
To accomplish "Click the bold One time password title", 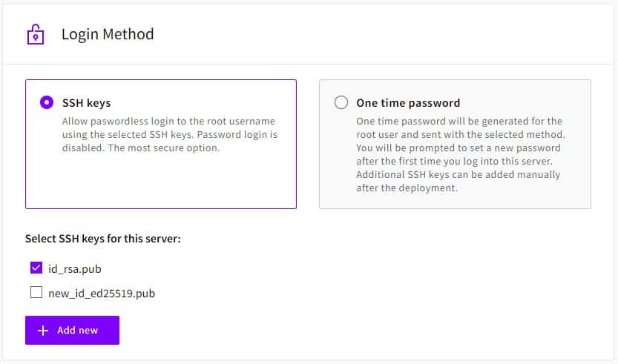I will coord(408,103).
